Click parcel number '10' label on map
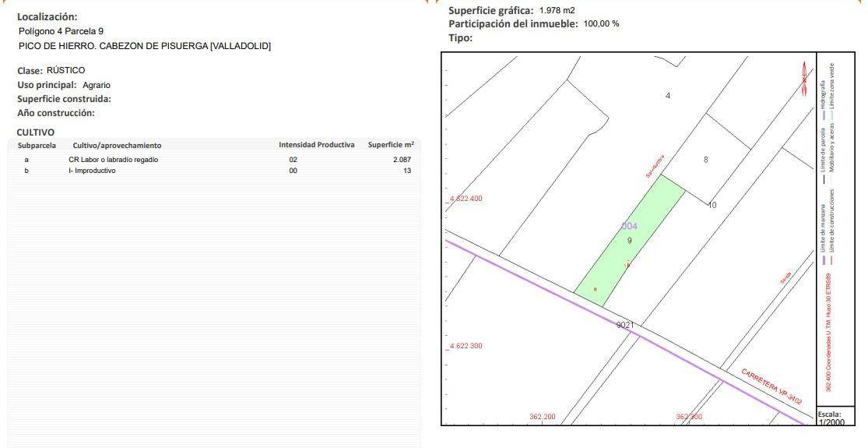The width and height of the screenshot is (868, 448). pos(712,205)
